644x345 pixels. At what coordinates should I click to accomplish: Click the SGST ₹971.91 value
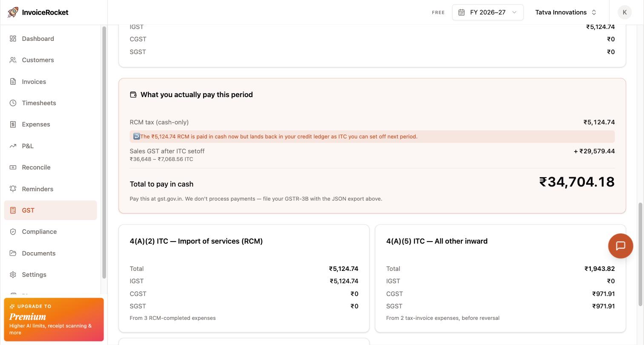[x=604, y=306]
